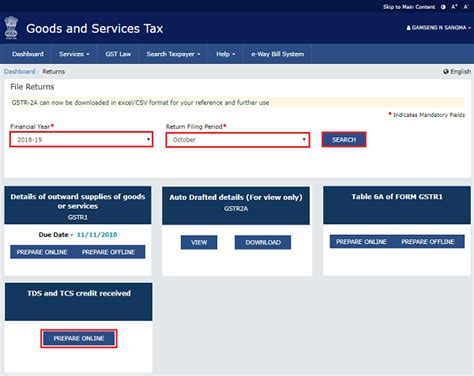Image resolution: width=474 pixels, height=376 pixels.
Task: Click DOWNLOAD under GSTR2A auto drafted details
Action: (x=263, y=242)
